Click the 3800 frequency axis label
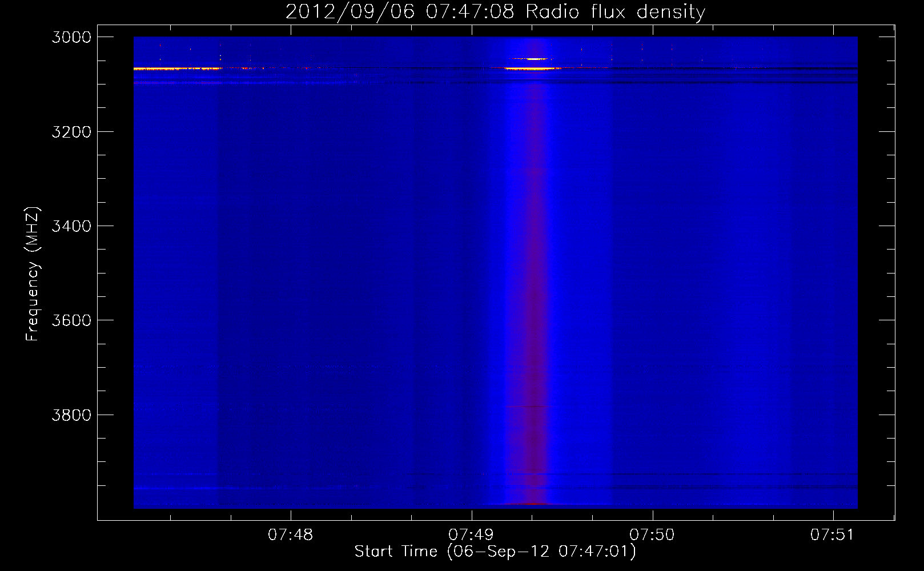 coord(72,415)
